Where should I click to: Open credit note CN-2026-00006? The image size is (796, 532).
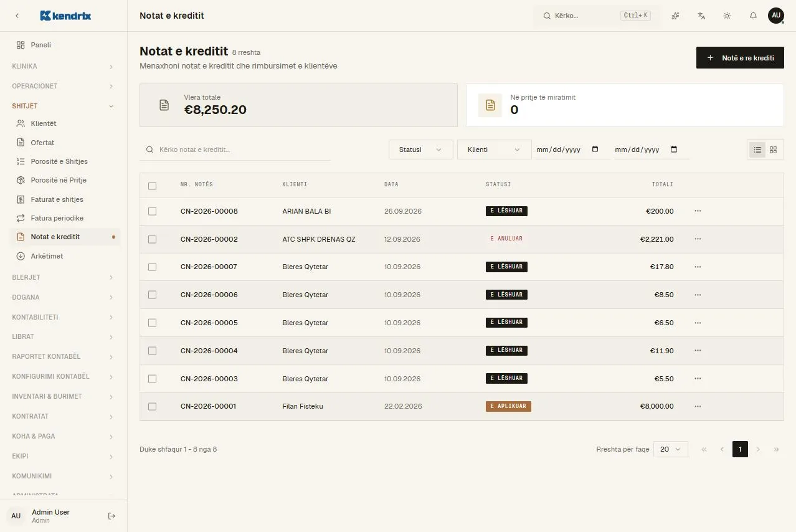[209, 295]
